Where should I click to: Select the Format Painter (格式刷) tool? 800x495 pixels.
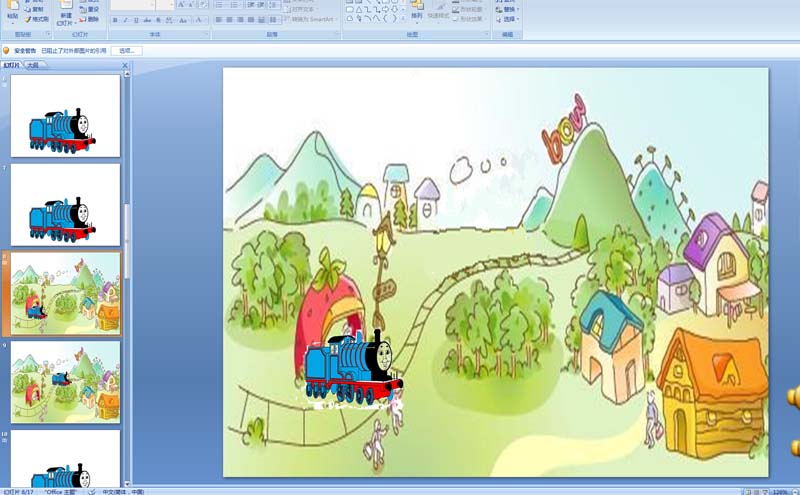coord(36,19)
